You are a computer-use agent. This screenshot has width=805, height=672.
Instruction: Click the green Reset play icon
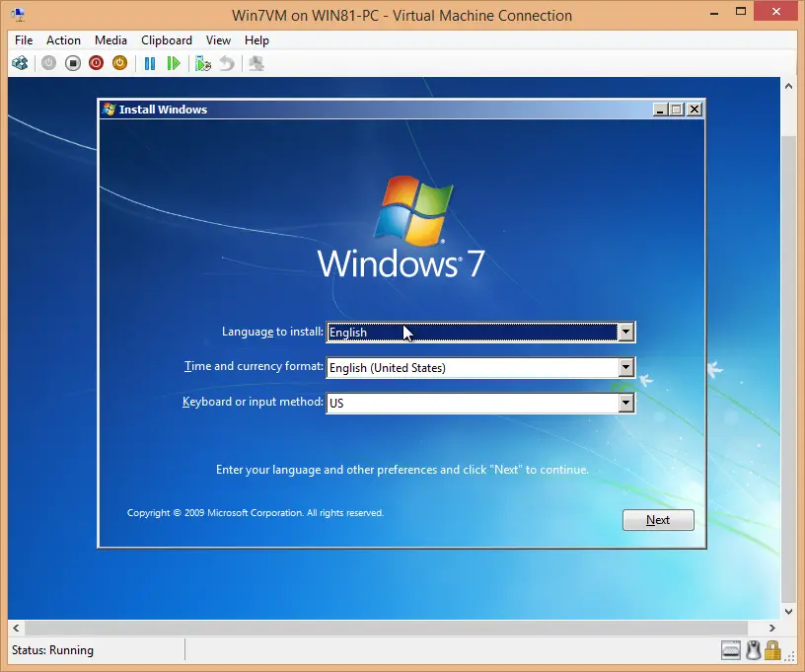point(174,64)
